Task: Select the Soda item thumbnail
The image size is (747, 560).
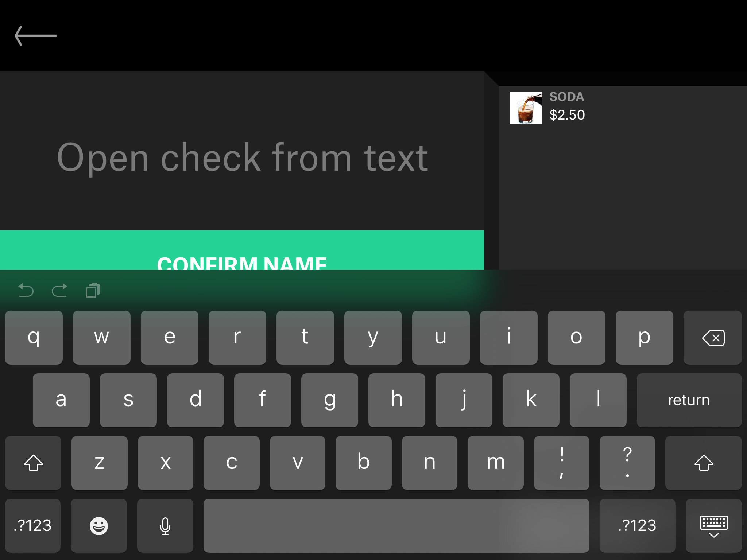Action: click(x=526, y=108)
